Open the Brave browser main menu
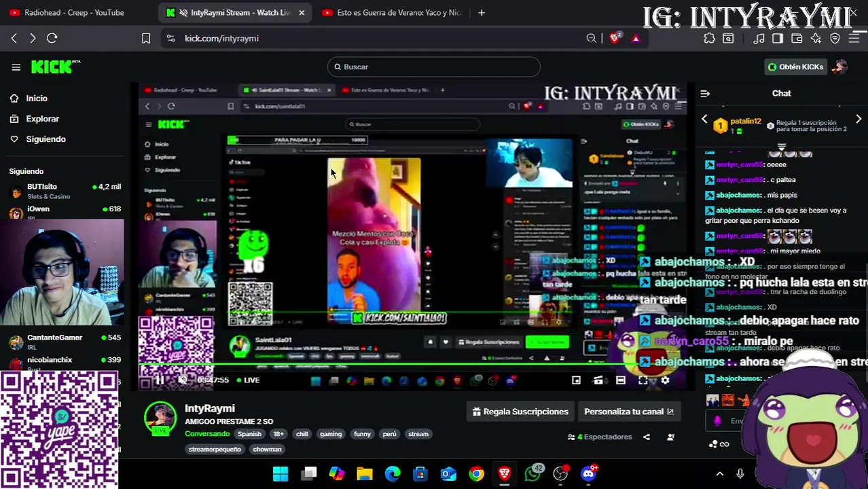The width and height of the screenshot is (868, 489). point(854,39)
